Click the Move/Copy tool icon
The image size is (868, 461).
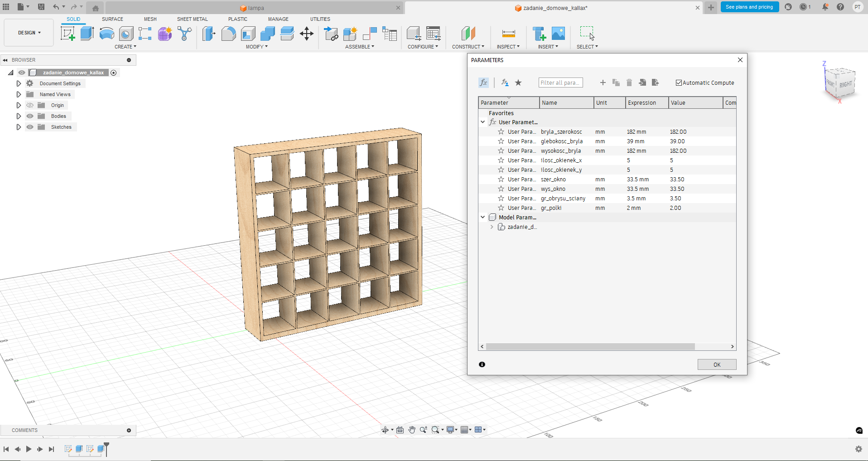pos(307,34)
